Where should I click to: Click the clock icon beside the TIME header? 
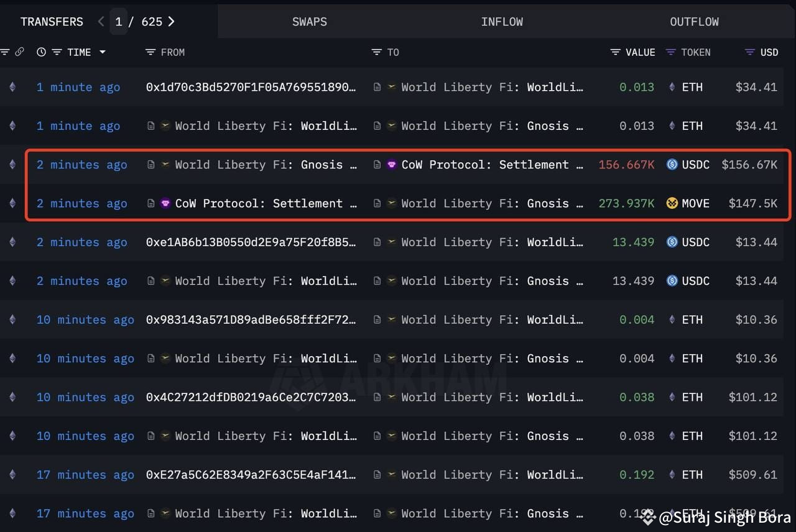41,52
